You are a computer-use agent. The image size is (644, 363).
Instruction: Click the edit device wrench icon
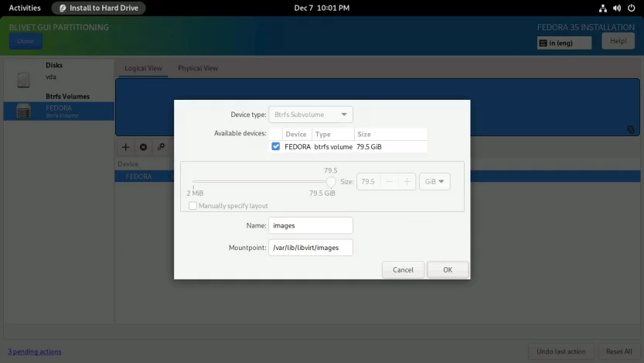[x=161, y=147]
